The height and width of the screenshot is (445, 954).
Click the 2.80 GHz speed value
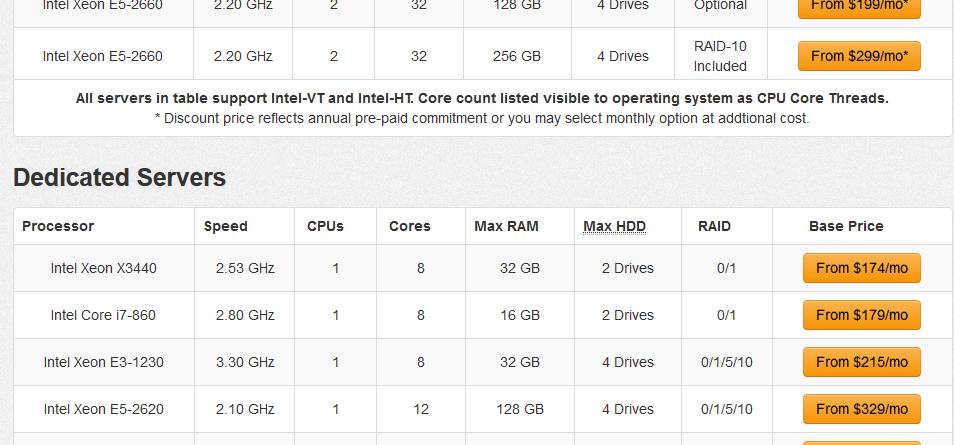[245, 315]
